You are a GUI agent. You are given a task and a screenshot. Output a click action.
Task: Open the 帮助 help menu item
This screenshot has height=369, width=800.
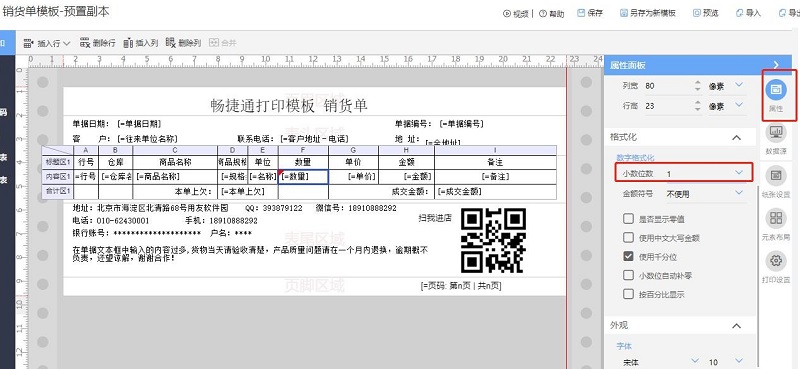tap(552, 14)
